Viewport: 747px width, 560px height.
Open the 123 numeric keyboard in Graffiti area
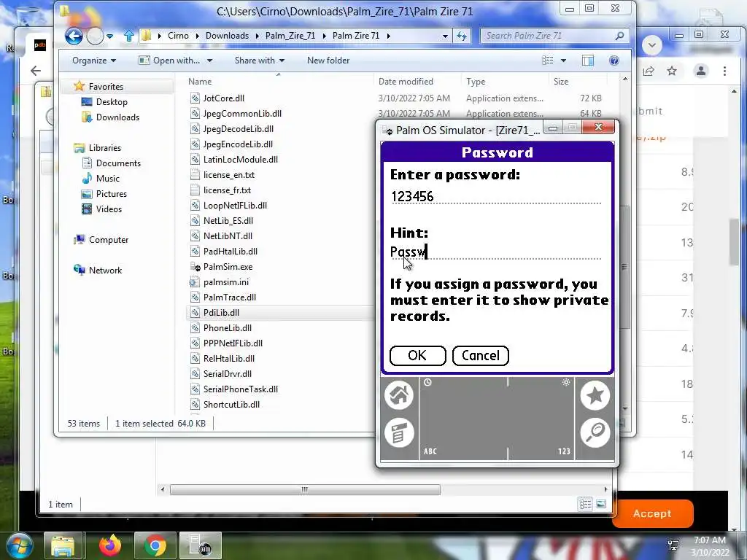(x=564, y=451)
